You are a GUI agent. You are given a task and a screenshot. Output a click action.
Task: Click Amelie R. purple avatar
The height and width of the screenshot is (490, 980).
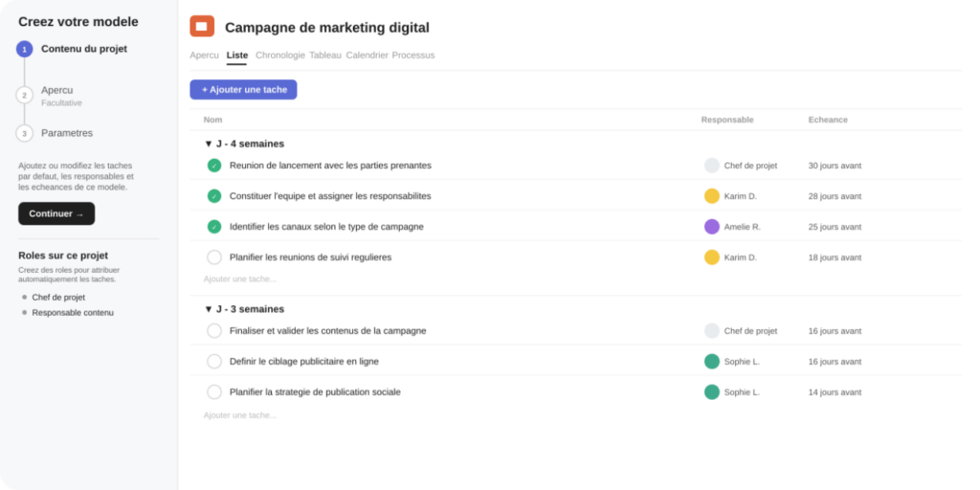click(x=712, y=227)
